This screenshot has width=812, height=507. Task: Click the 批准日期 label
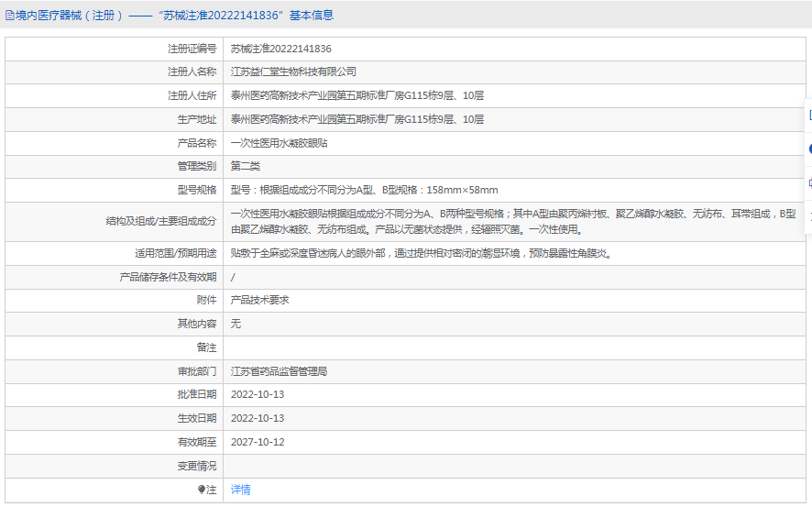[197, 394]
